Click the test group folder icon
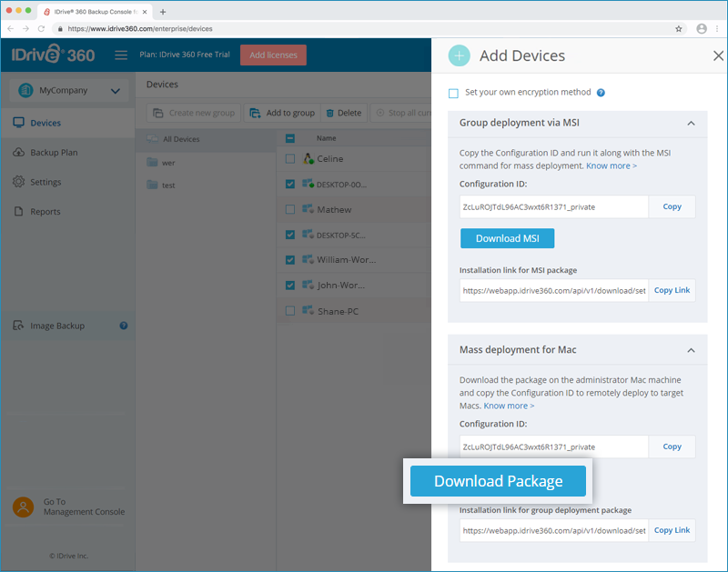Viewport: 728px width, 572px height. pos(152,185)
